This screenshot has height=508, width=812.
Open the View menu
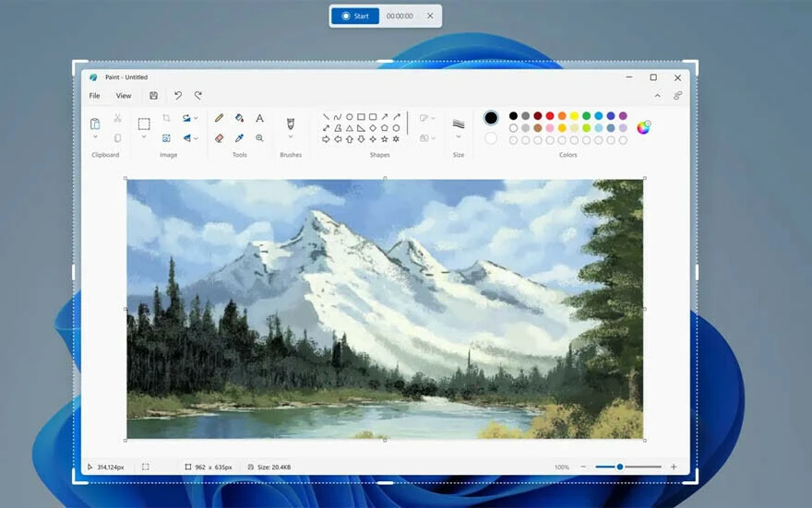coord(124,96)
